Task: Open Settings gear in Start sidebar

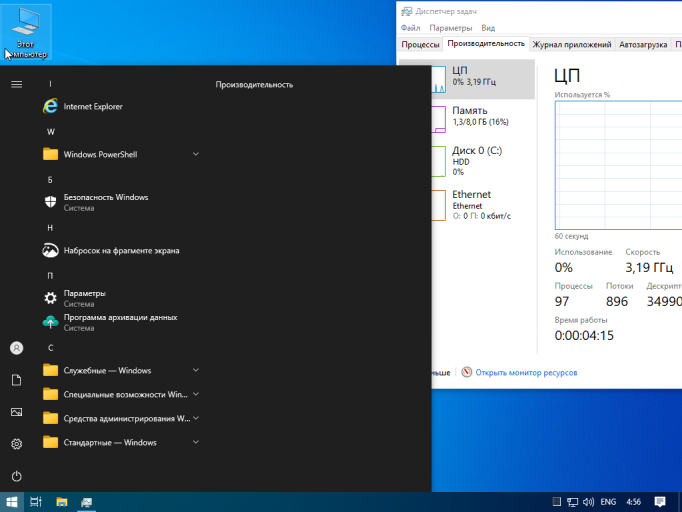Action: pyautogui.click(x=17, y=444)
